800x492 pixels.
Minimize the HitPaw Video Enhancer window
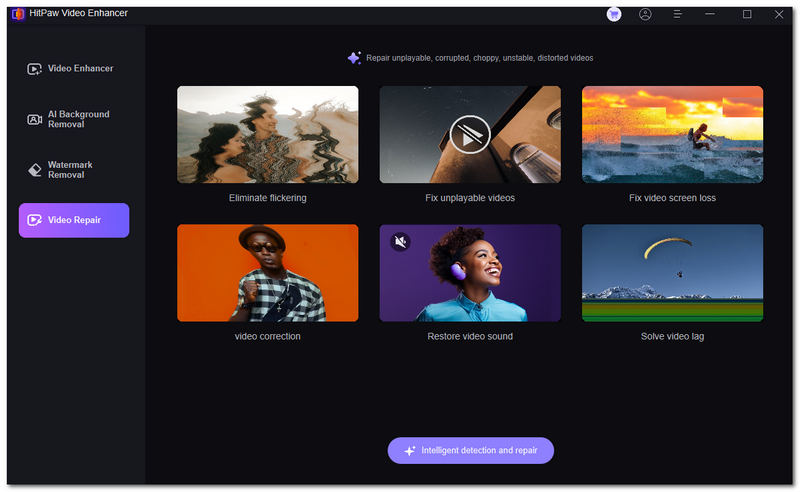pyautogui.click(x=709, y=14)
